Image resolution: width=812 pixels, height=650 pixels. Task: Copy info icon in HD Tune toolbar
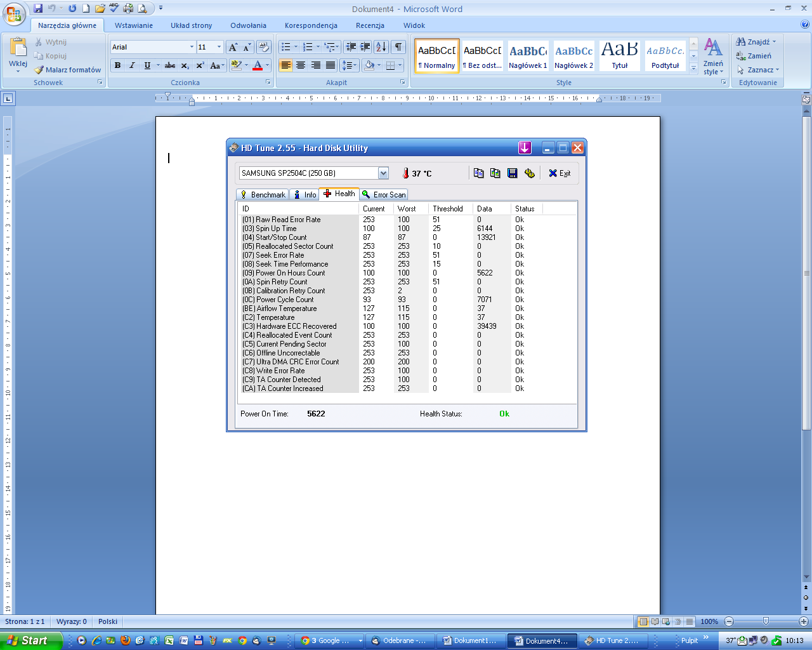point(479,173)
